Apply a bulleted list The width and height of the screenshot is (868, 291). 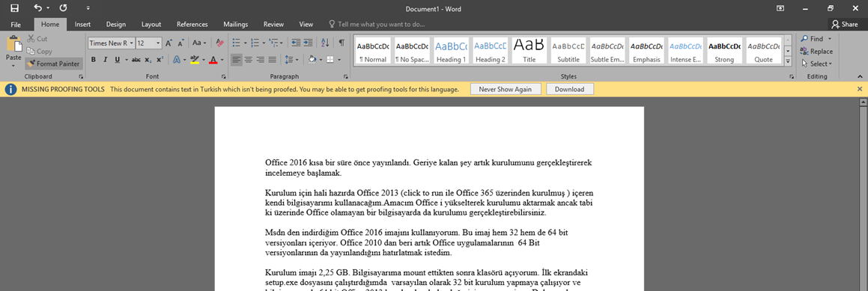(x=237, y=43)
